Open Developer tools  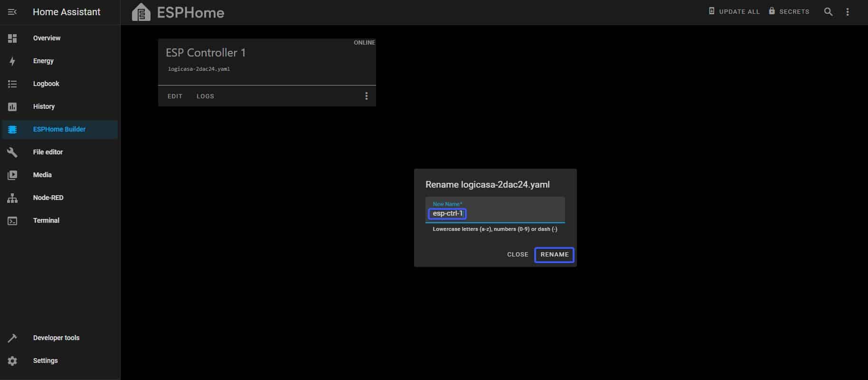60,338
